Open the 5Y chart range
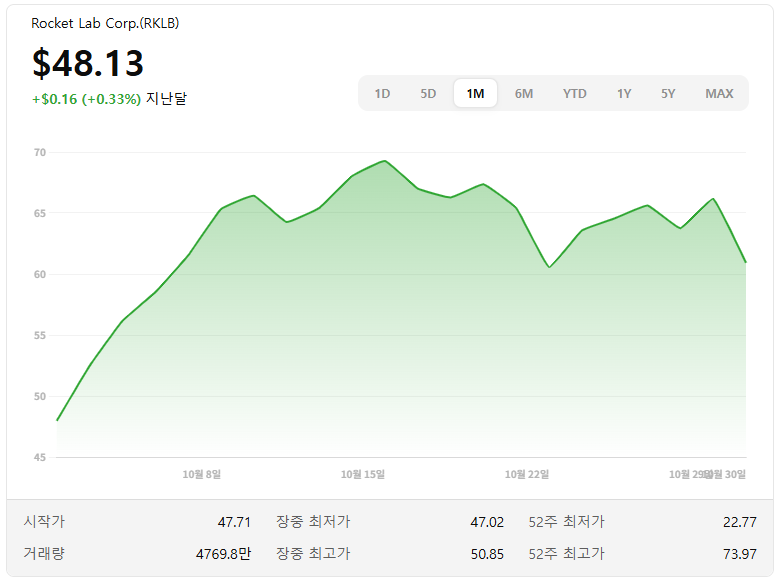This screenshot has width=779, height=582. 668,94
